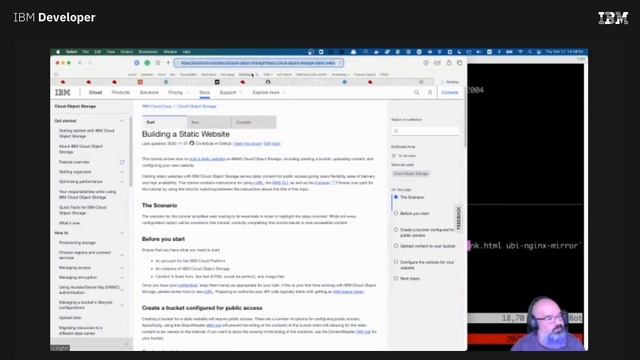Screen dimensions: 640x360
Task: Open What's new in sidebar
Action: [x=70, y=223]
